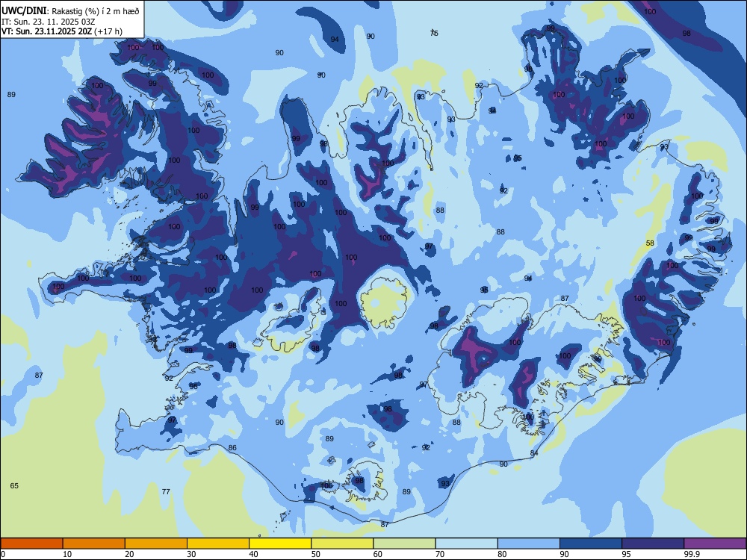Pick the 95–99.9 navy legend swatch
Viewport: 747px width, 560px height.
(x=653, y=544)
